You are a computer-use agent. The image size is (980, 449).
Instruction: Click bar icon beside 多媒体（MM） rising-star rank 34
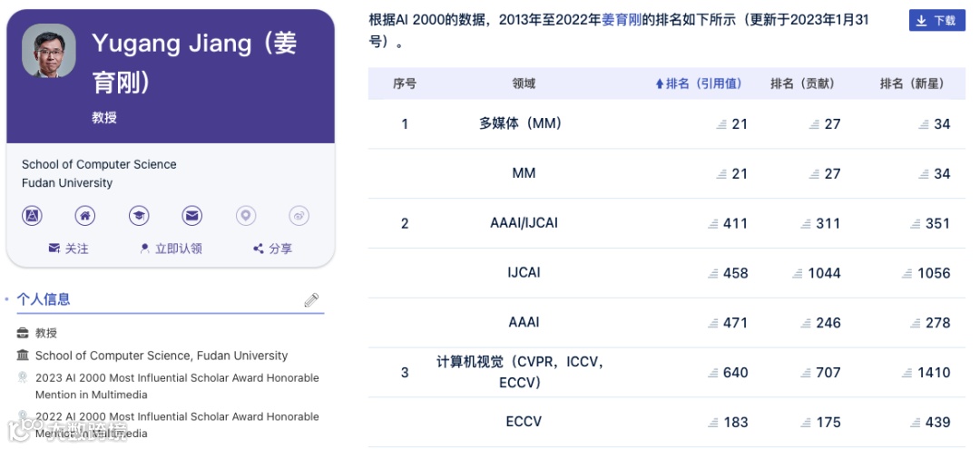pos(924,124)
